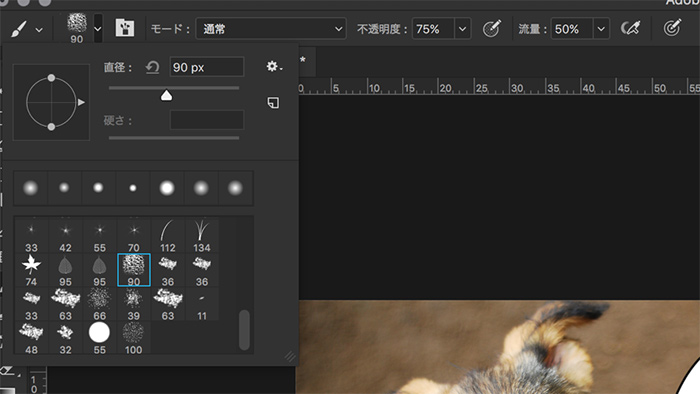The image size is (700, 394).
Task: Choose the selected texture brush 90
Action: pyautogui.click(x=133, y=270)
